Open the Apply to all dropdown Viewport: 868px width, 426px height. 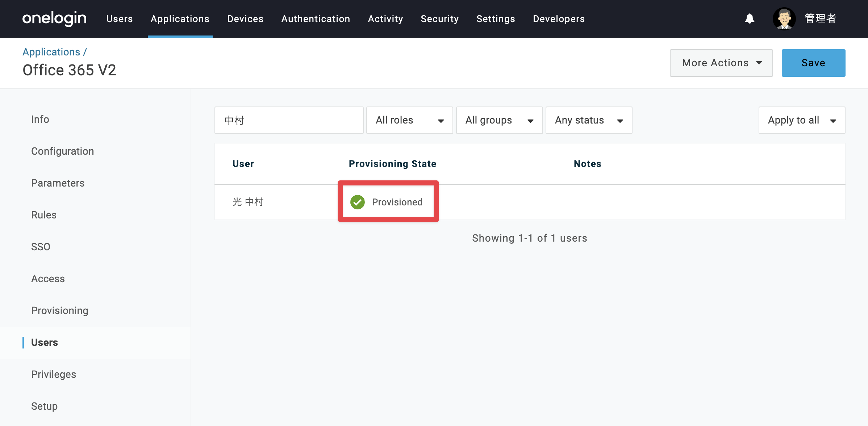tap(802, 120)
